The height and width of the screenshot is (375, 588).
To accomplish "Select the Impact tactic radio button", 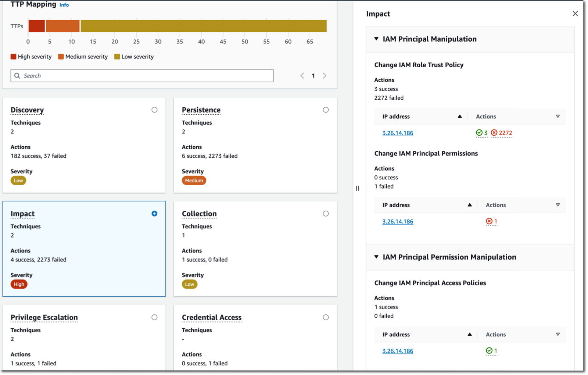I will pyautogui.click(x=154, y=214).
